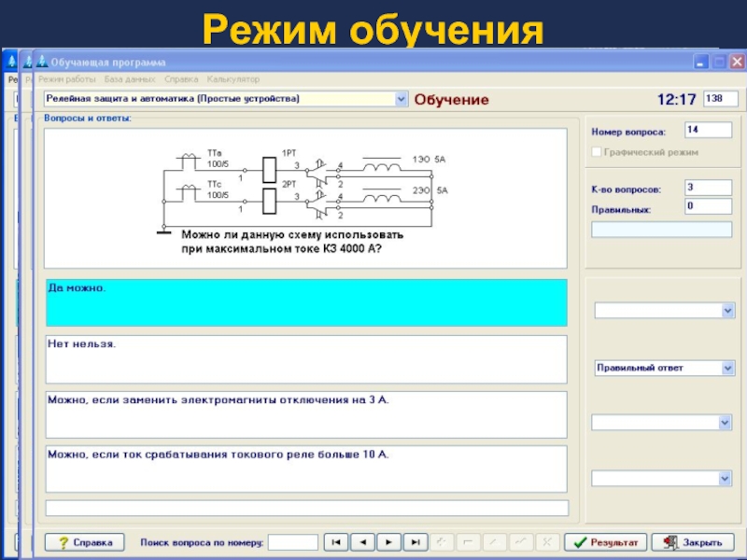This screenshot has width=747, height=560.
Task: Expand the dropdown beside the 3 А answer
Action: coord(725,423)
